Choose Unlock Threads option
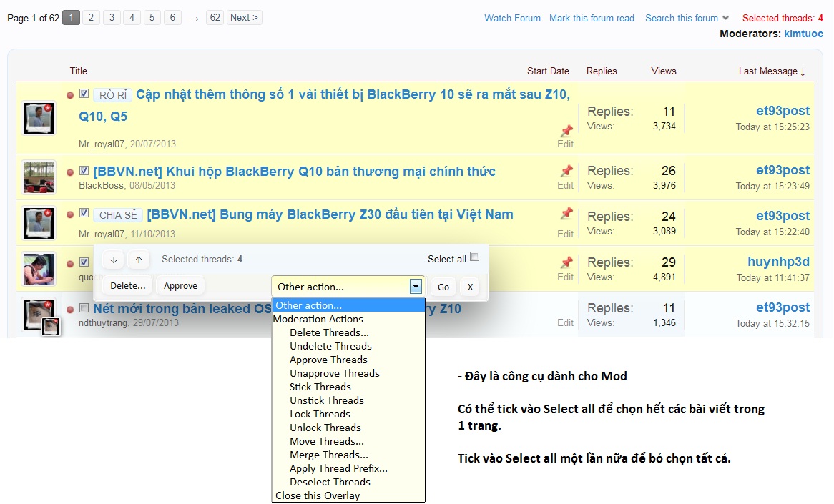Image resolution: width=834 pixels, height=504 pixels. click(325, 428)
